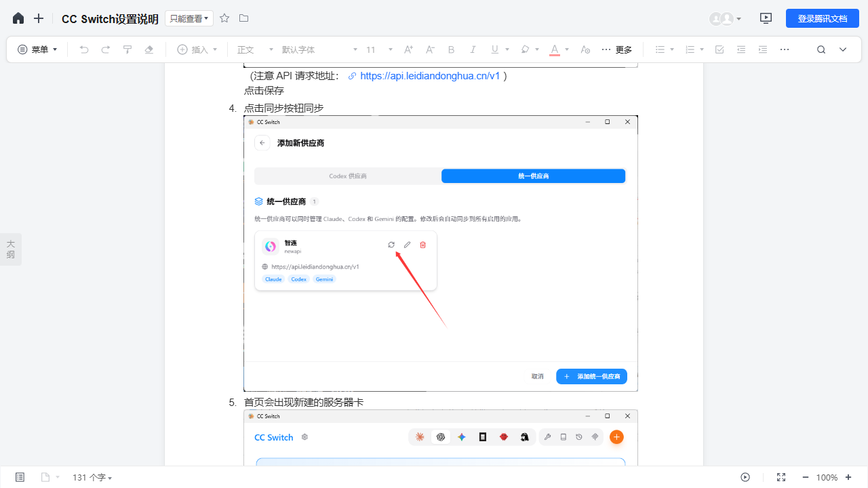Open the 插入 insert dropdown
This screenshot has width=868, height=488.
pos(197,49)
